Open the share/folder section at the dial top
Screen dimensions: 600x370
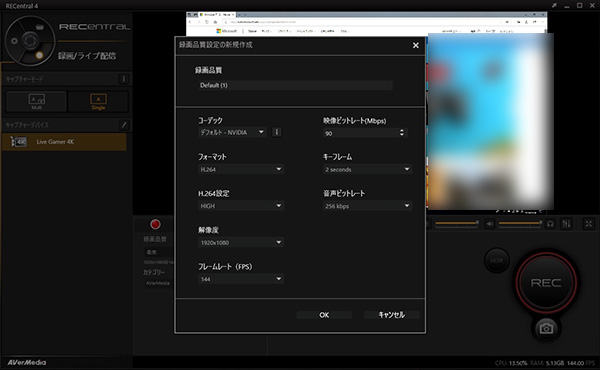point(39,27)
